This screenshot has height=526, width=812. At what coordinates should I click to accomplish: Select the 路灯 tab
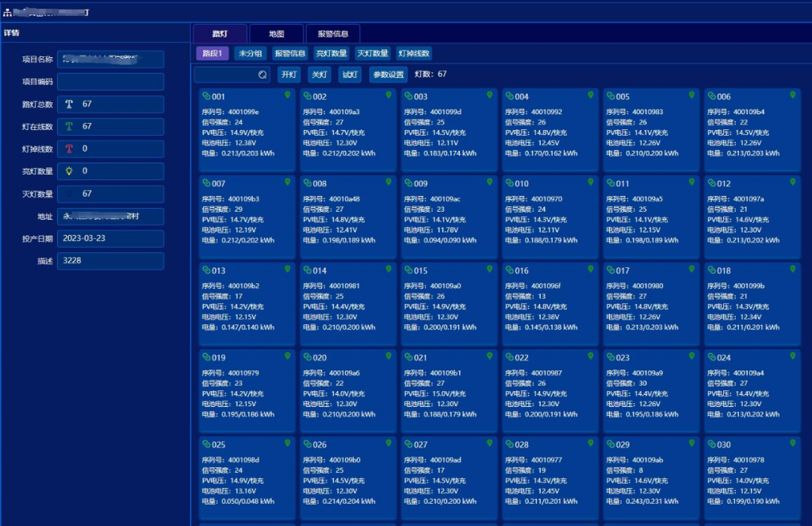[x=220, y=34]
